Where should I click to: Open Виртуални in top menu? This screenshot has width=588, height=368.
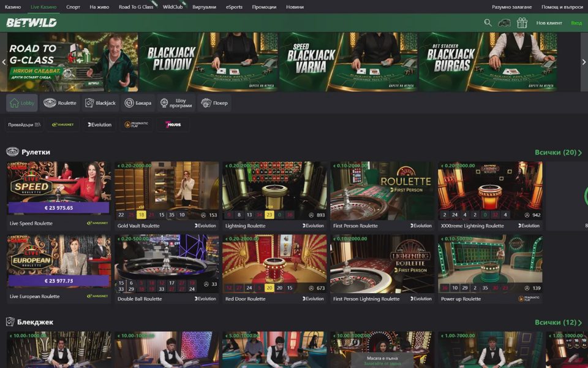[x=204, y=7]
